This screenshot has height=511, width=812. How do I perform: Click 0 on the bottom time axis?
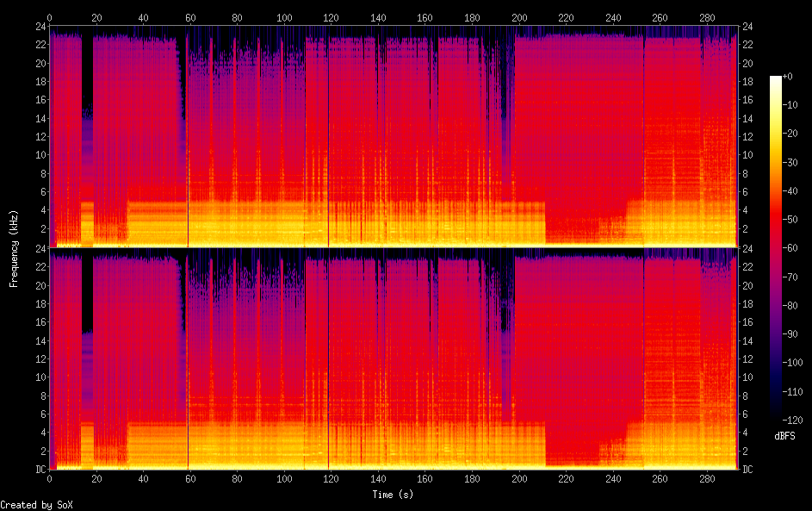coord(50,479)
